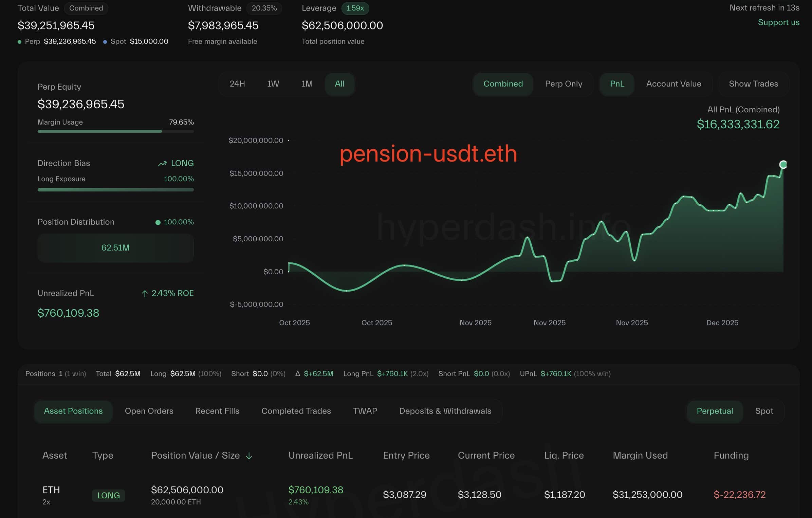The height and width of the screenshot is (518, 812).
Task: Click the LONG trend arrow icon in Direction Bias
Action: point(162,164)
